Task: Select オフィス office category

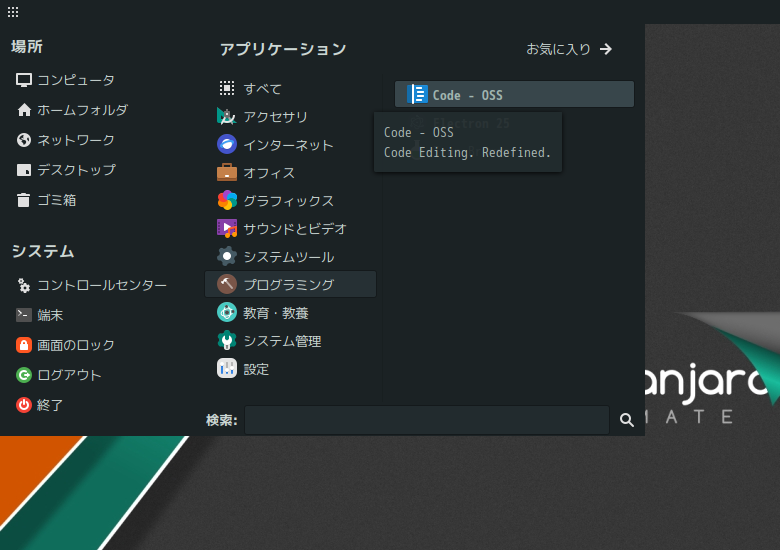Action: click(291, 173)
